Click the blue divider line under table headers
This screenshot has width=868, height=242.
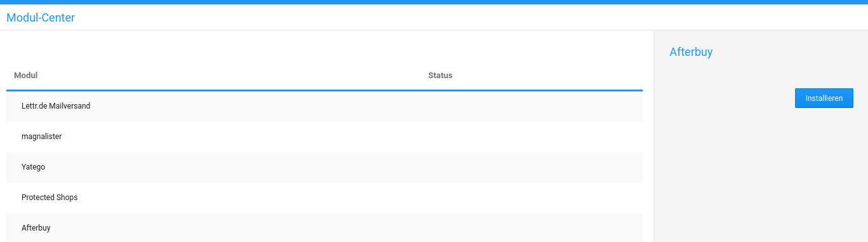[x=324, y=90]
